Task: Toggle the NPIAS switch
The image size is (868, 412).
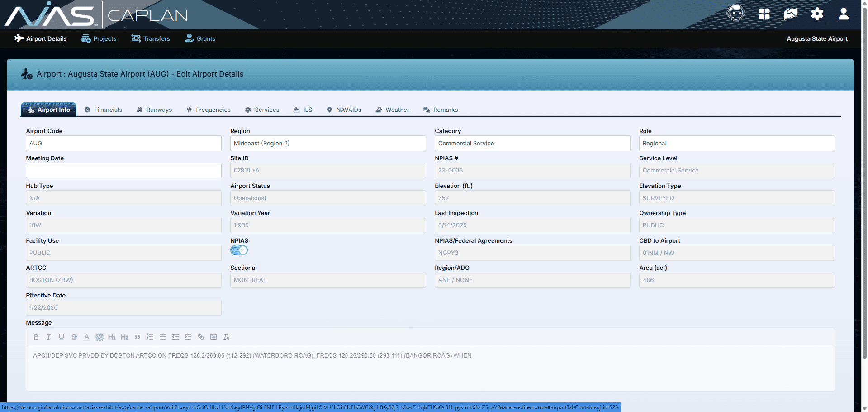Action: coord(239,250)
